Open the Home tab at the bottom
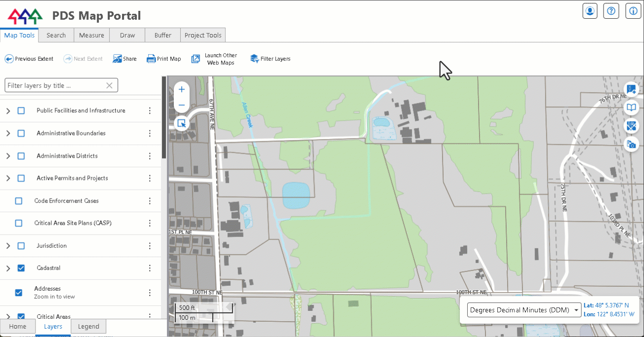 (18, 326)
